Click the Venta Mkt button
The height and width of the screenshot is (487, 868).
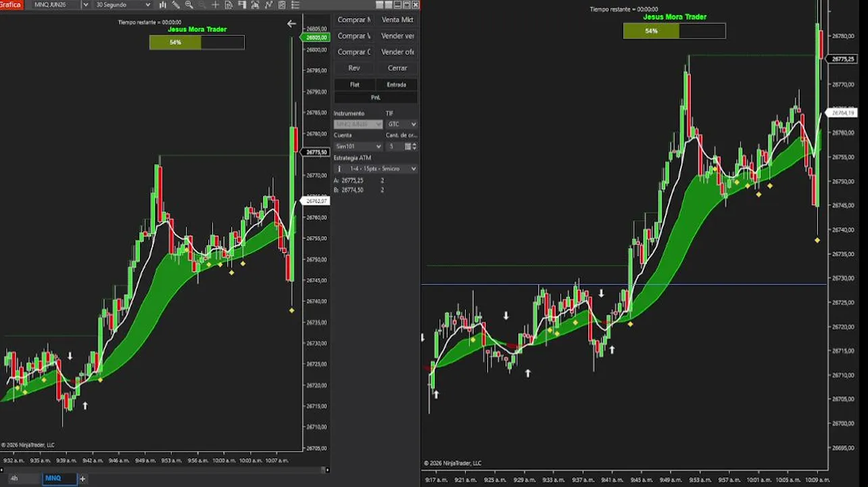coord(397,20)
